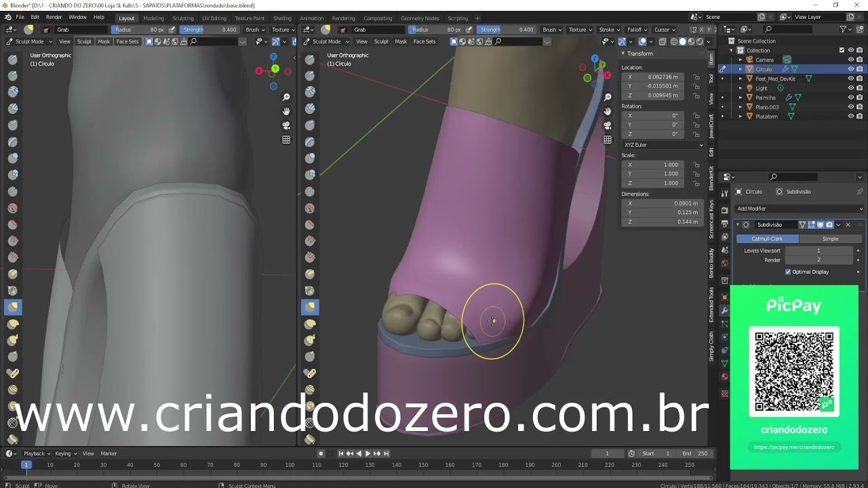The height and width of the screenshot is (488, 868).
Task: Open Face Sets menu in right viewport
Action: 425,41
